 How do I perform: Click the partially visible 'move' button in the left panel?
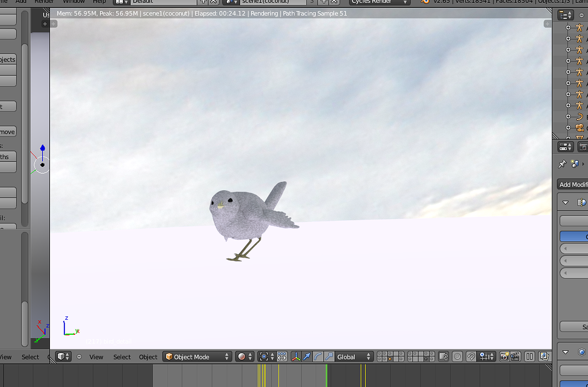(x=8, y=131)
